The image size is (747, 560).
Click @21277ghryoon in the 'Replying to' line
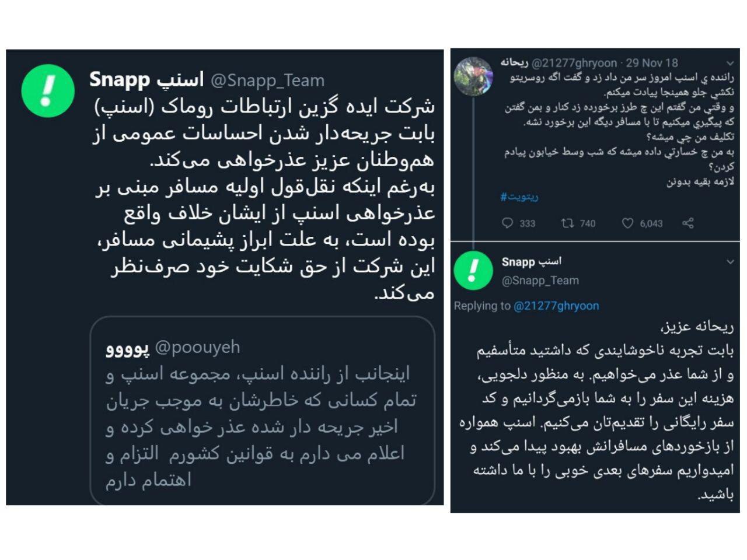point(556,306)
